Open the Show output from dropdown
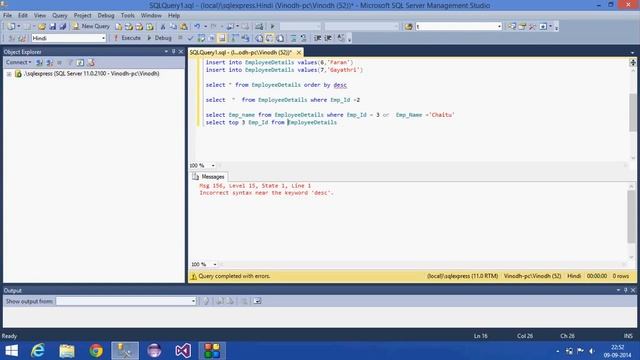This screenshot has width=640, height=360. click(x=193, y=301)
